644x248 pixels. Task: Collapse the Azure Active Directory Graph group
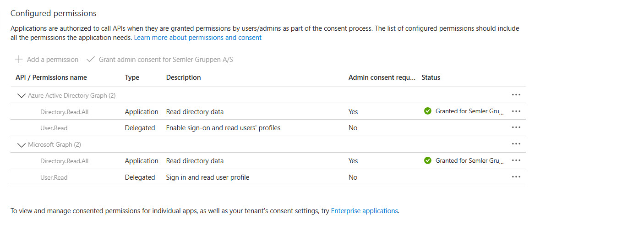point(21,95)
